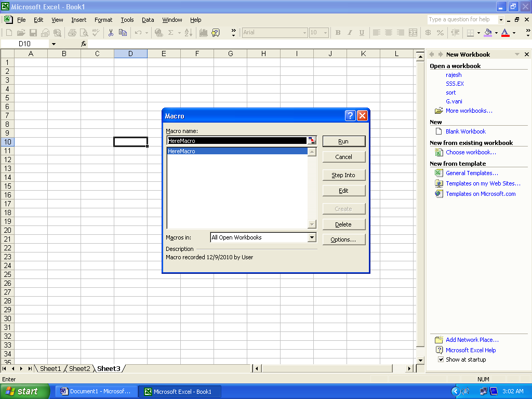Click the Windows start button

pos(25,392)
